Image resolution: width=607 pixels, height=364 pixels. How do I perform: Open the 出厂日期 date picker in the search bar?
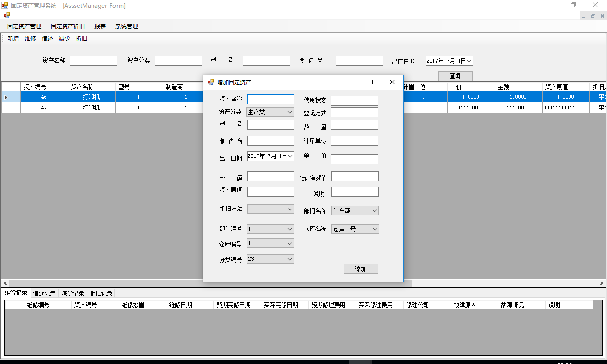(x=469, y=61)
